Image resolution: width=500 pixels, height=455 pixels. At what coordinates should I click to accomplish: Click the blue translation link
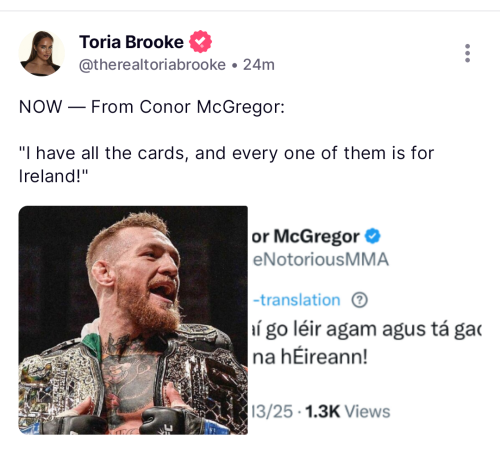pyautogui.click(x=297, y=300)
